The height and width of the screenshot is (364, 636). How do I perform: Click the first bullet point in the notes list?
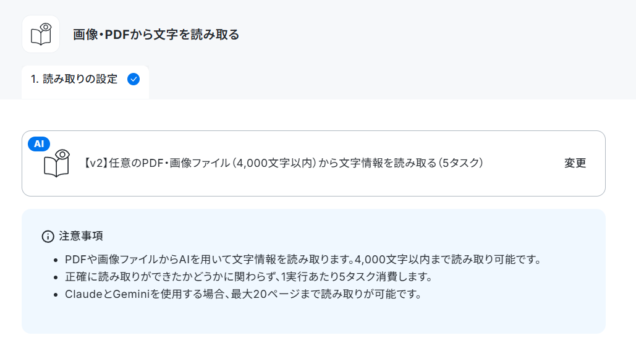(56, 260)
